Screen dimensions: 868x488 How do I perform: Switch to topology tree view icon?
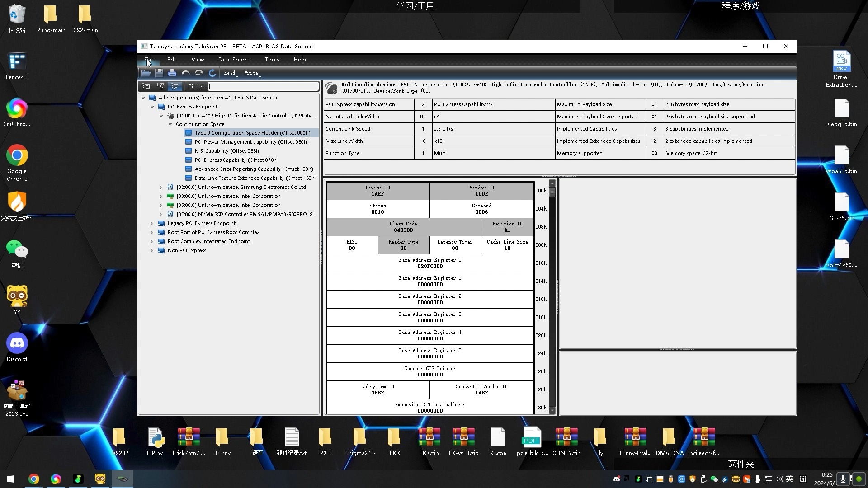(x=146, y=86)
